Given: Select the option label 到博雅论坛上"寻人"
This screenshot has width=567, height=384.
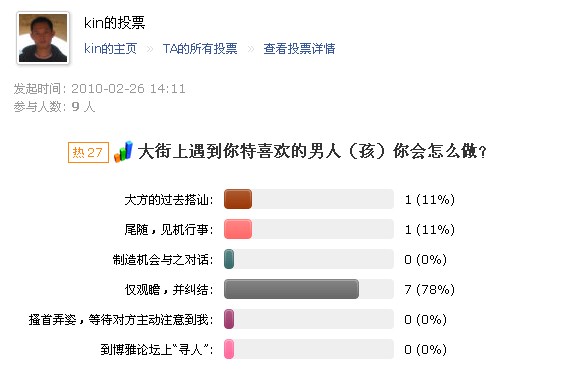Looking at the screenshot, I should (157, 350).
